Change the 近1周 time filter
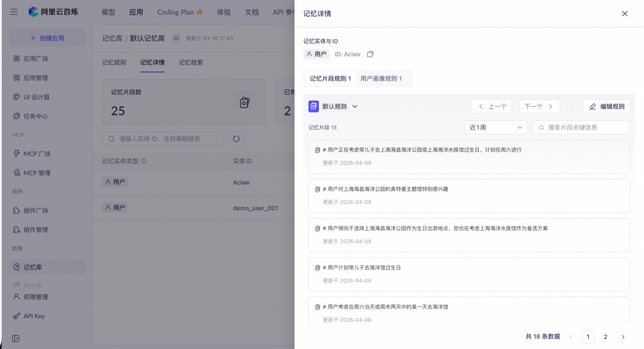Image resolution: width=644 pixels, height=349 pixels. 496,127
